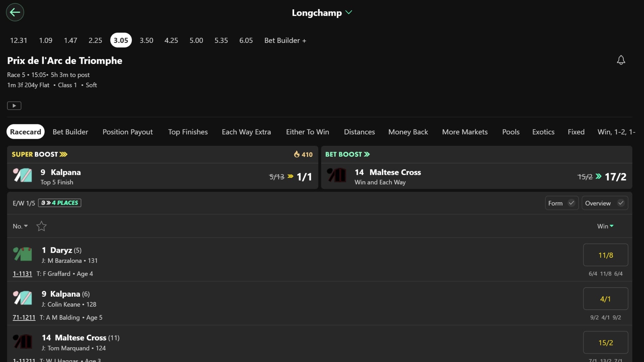The height and width of the screenshot is (362, 644).
Task: Select the 12.31 race time
Action: (18, 41)
